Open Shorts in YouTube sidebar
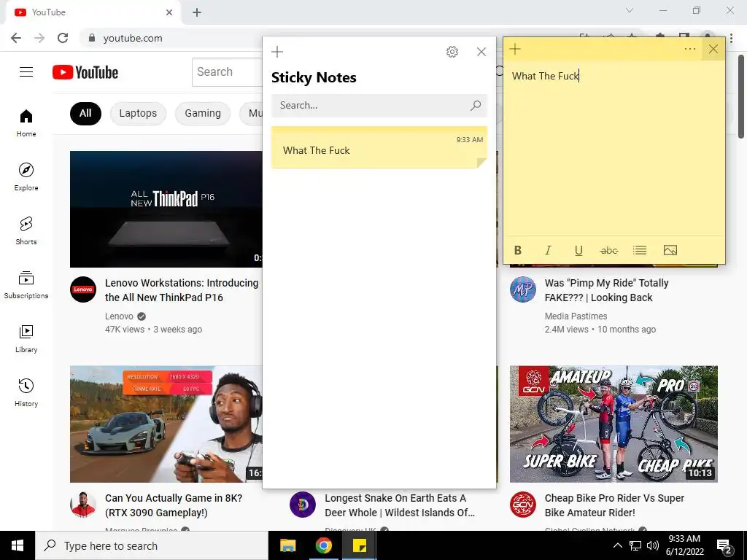747x560 pixels. click(x=26, y=231)
